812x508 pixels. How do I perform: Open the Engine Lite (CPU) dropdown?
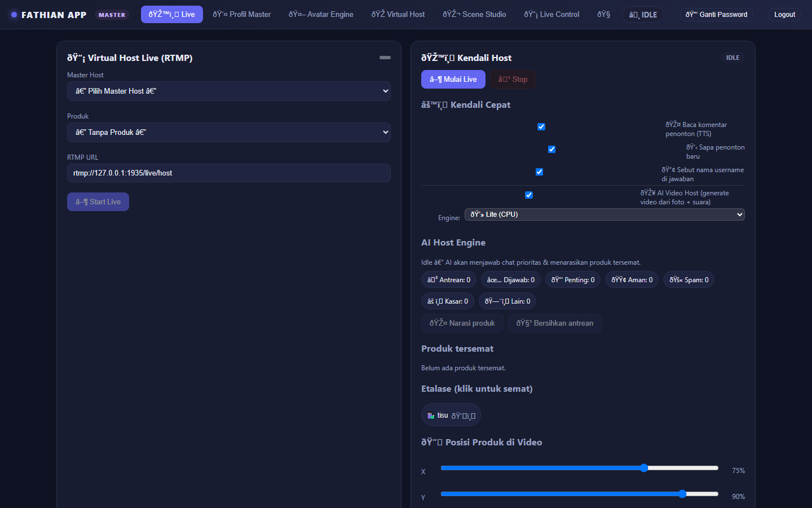click(x=604, y=214)
